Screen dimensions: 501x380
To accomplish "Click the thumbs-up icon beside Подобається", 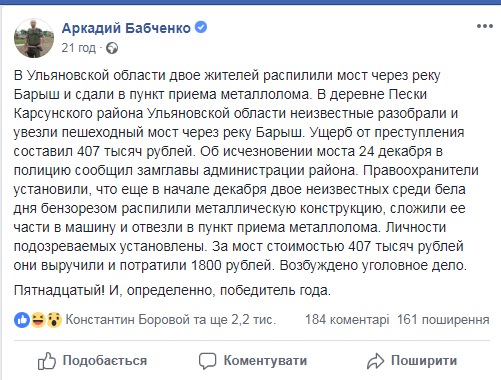I will pos(46,361).
